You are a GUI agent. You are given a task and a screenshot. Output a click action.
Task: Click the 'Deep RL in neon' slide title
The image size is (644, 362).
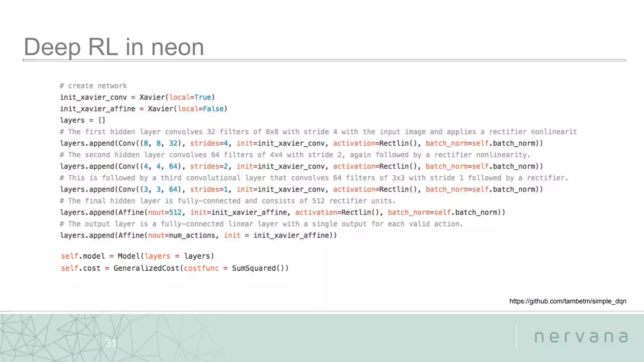click(114, 47)
